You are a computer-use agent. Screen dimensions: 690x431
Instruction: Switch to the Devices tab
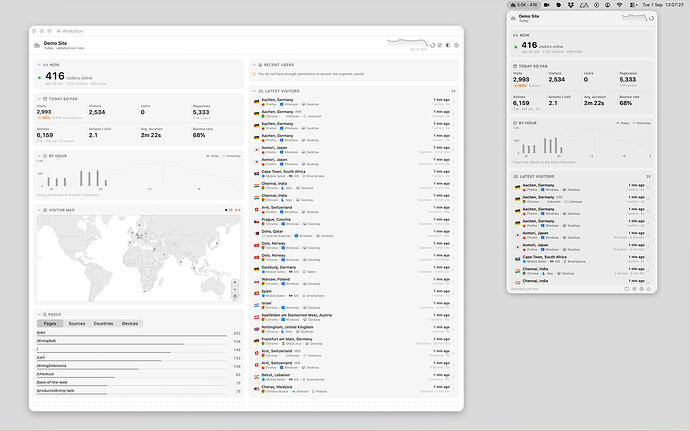(130, 324)
